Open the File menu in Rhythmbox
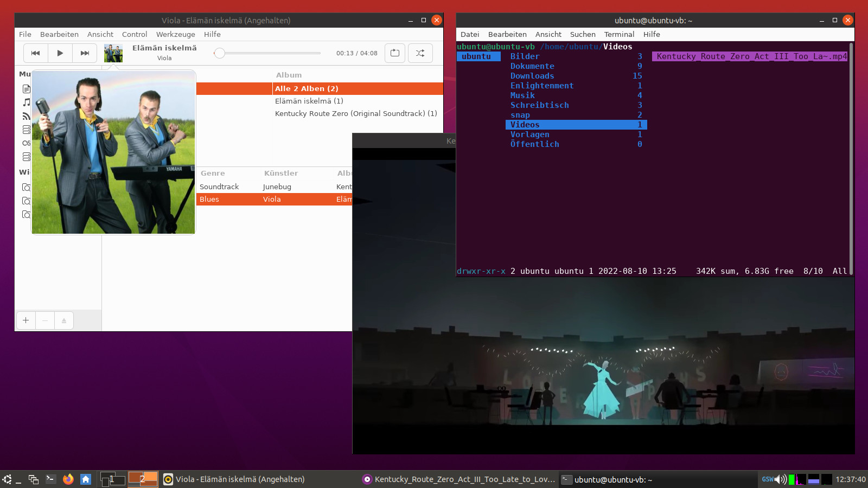The width and height of the screenshot is (868, 488). [25, 34]
